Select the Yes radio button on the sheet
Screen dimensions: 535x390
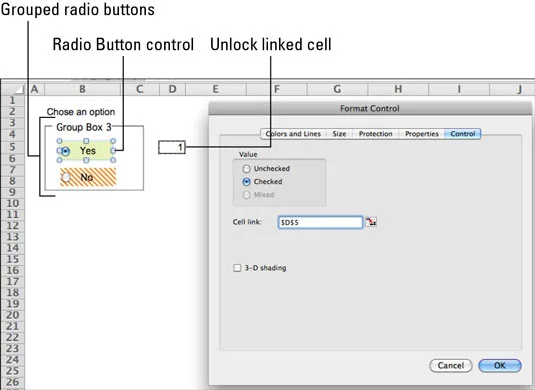(66, 151)
